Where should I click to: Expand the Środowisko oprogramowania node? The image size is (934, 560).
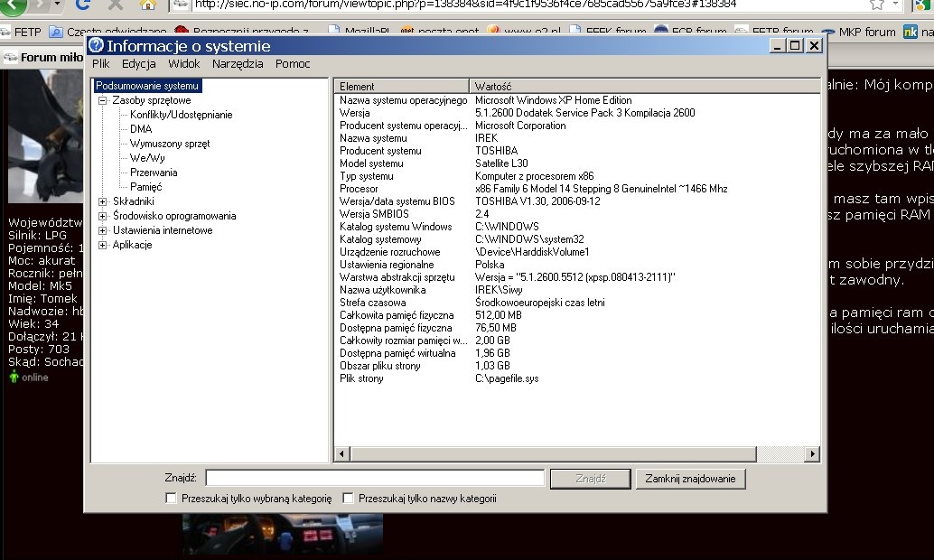point(103,216)
